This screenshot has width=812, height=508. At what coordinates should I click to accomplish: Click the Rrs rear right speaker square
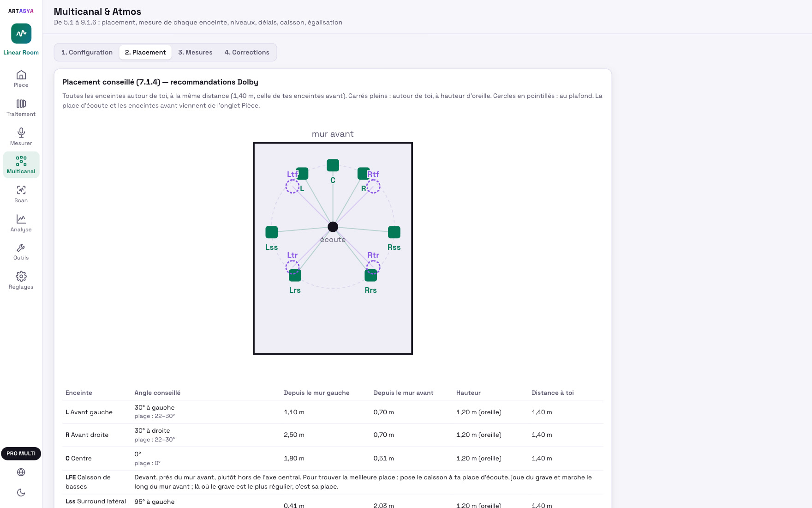click(x=370, y=275)
